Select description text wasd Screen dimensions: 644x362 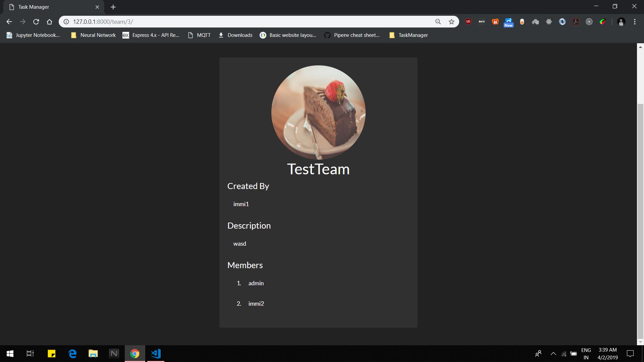click(x=240, y=244)
